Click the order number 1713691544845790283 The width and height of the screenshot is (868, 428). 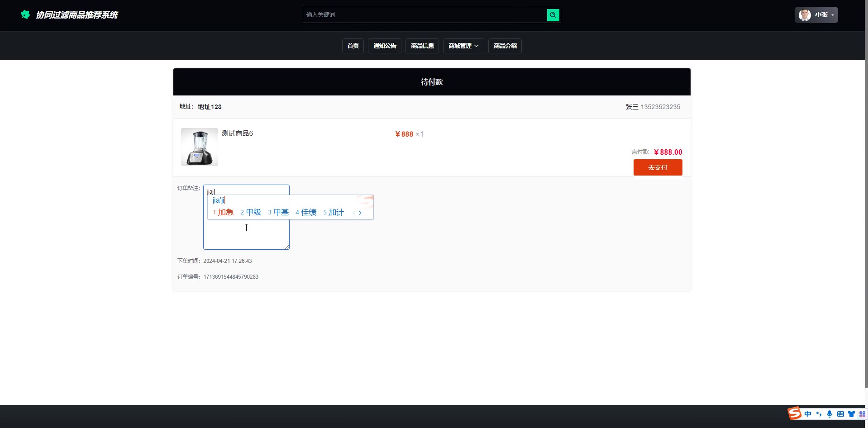[x=231, y=277]
